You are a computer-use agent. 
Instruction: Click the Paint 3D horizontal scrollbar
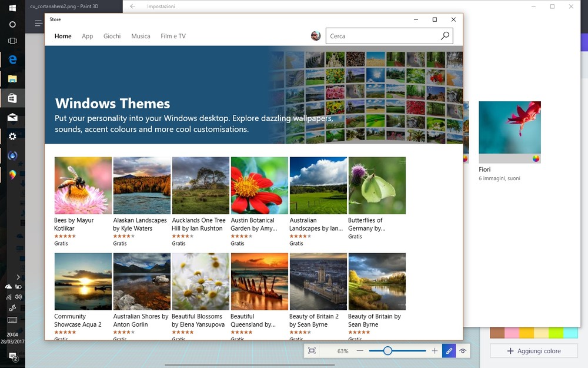[249, 364]
